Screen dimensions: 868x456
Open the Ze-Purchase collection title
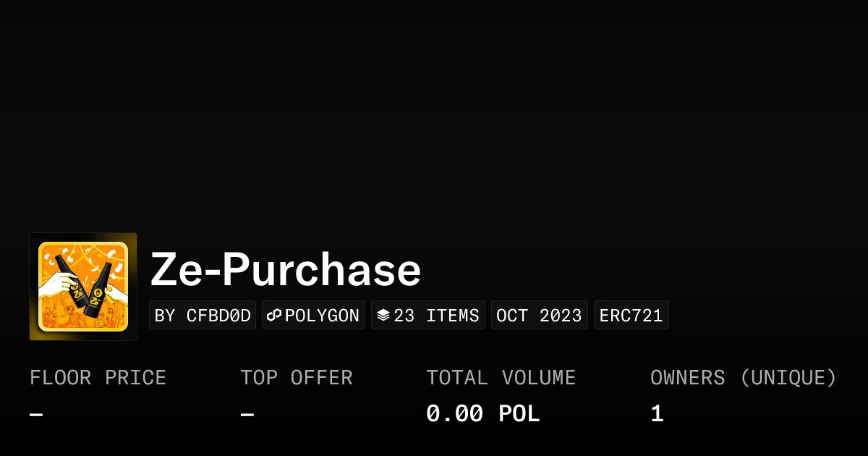285,270
